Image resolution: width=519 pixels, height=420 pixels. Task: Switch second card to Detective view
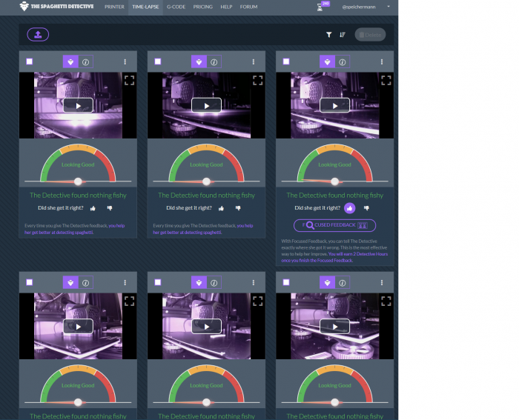pyautogui.click(x=198, y=61)
